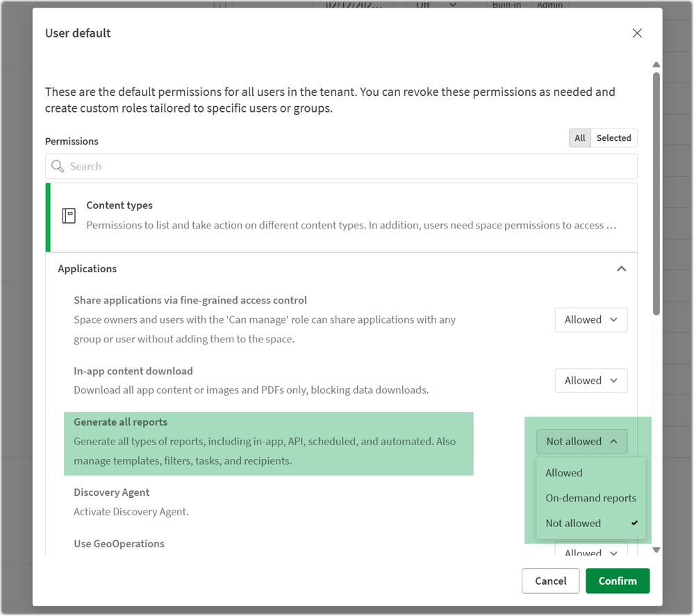Open Share applications permission dropdown

pyautogui.click(x=590, y=320)
